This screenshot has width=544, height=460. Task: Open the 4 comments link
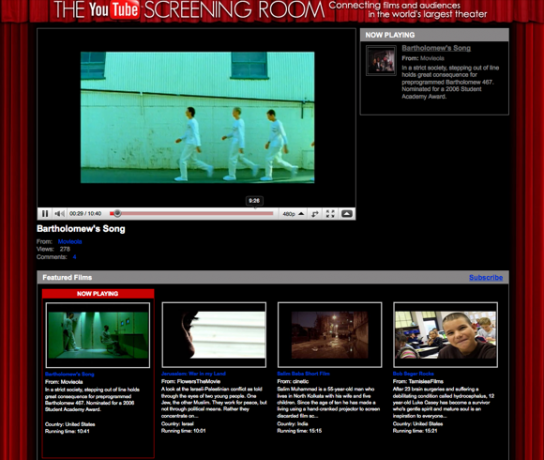[74, 257]
